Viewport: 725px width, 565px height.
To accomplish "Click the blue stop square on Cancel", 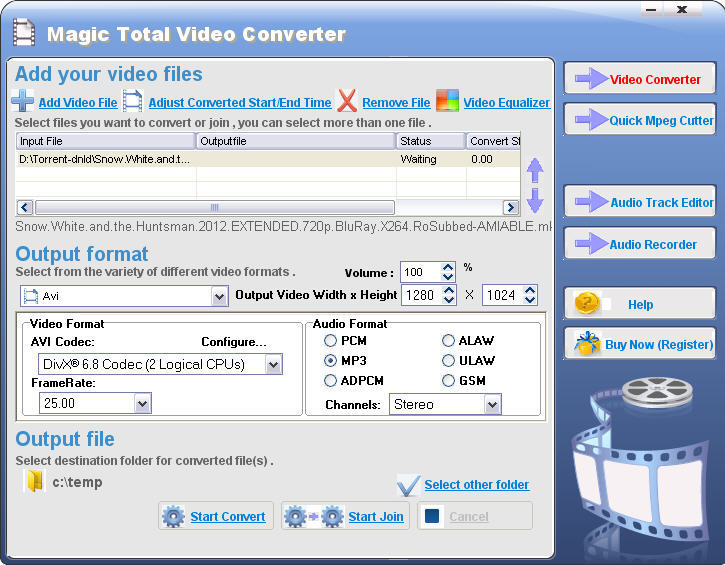I will 432,516.
